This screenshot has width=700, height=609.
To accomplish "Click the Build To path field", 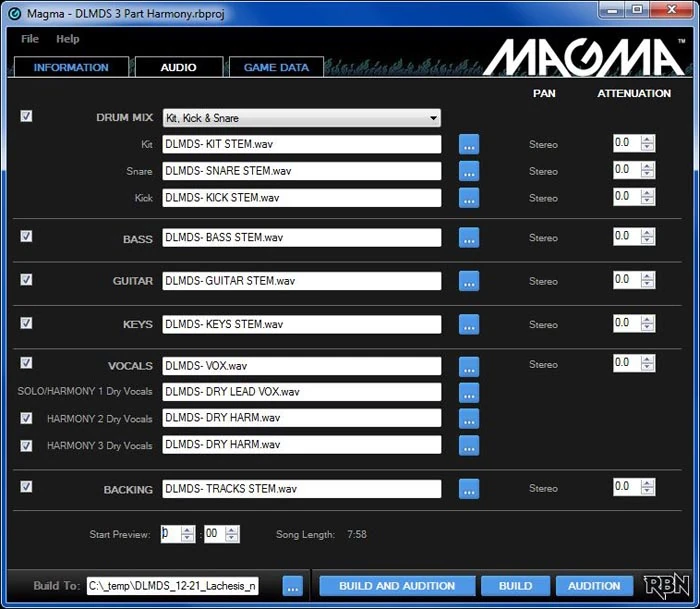I will pos(172,586).
